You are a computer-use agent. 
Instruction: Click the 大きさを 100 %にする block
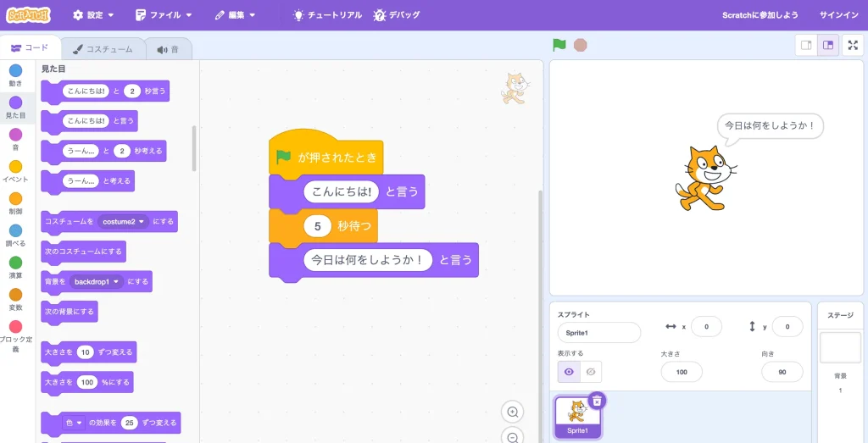point(87,382)
